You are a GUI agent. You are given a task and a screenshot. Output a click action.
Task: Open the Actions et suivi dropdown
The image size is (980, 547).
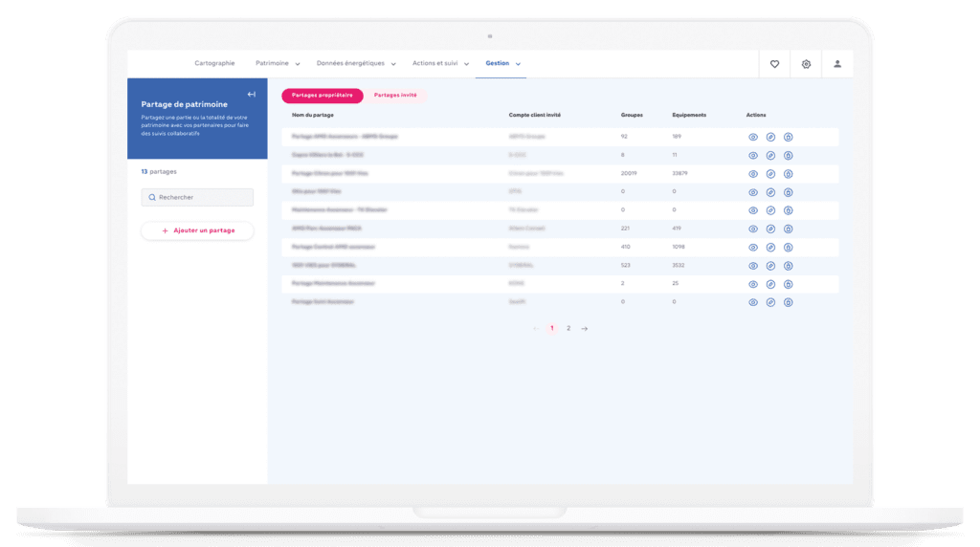[440, 64]
